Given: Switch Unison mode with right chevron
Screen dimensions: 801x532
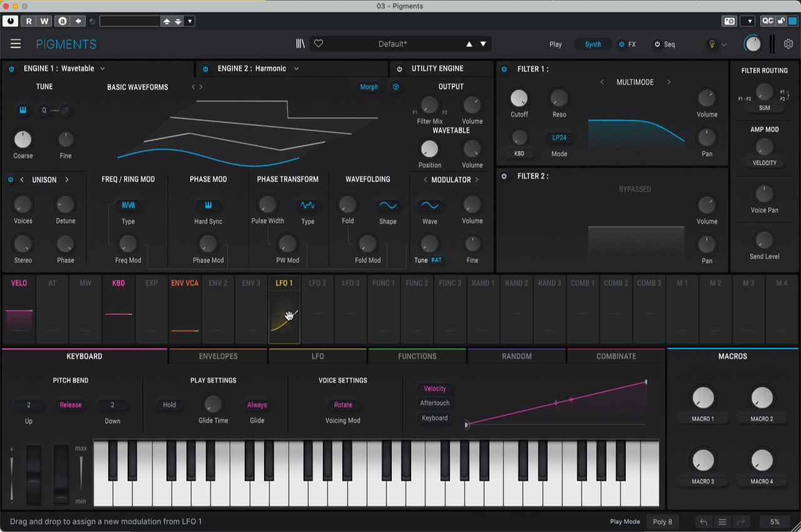Looking at the screenshot, I should pos(67,180).
